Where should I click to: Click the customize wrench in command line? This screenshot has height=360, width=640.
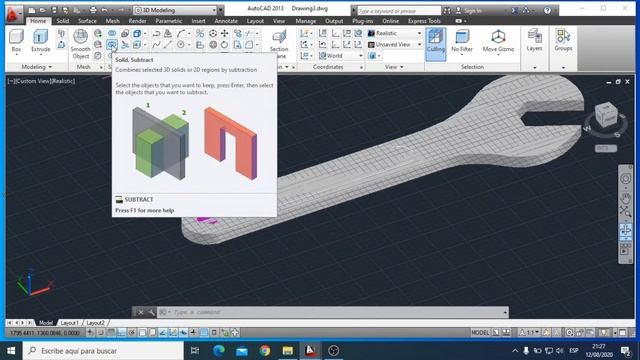tap(151, 312)
